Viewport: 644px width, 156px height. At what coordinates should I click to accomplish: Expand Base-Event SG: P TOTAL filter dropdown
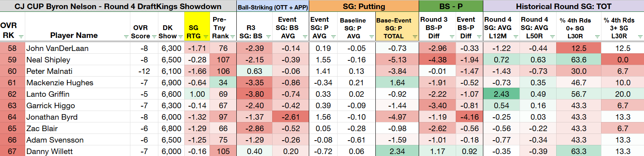[415, 37]
